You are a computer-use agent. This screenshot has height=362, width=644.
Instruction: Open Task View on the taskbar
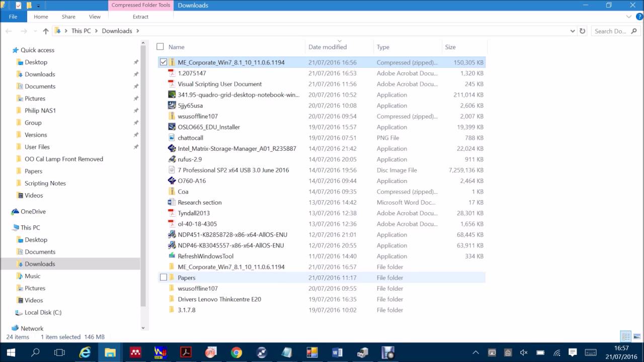59,352
